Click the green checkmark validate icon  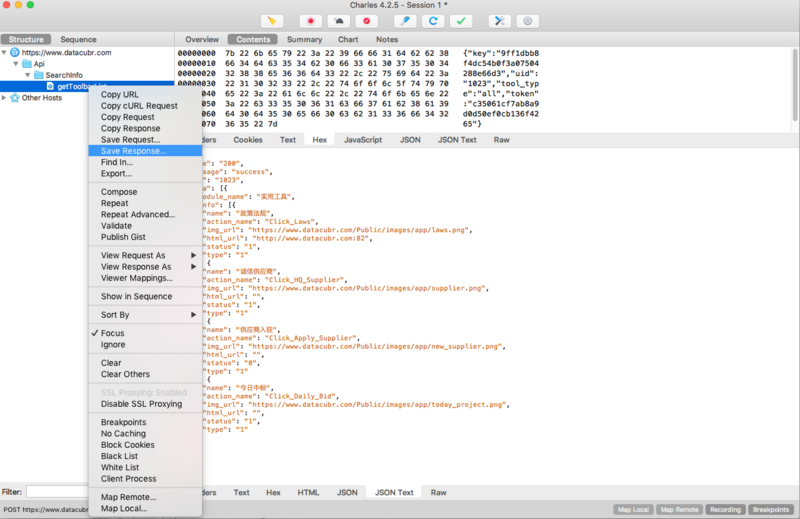tap(461, 21)
